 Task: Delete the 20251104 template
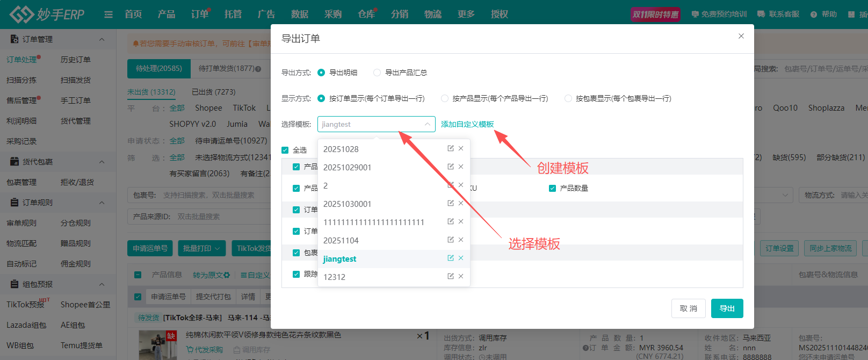coord(461,240)
